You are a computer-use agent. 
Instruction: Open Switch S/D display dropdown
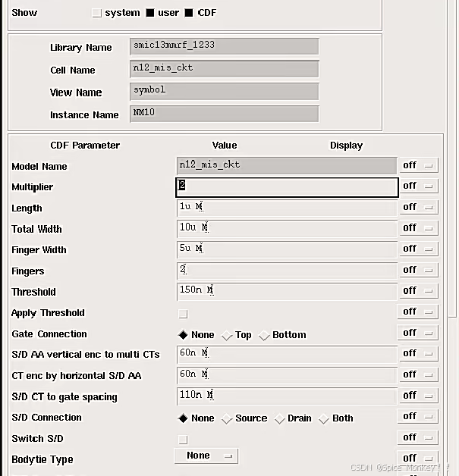[418, 437]
